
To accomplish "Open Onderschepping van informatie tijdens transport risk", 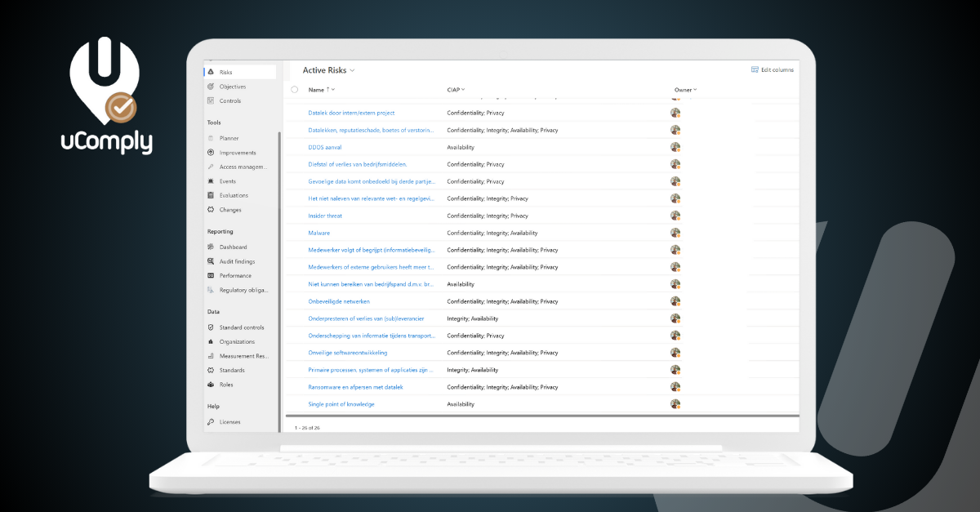I will click(x=372, y=336).
